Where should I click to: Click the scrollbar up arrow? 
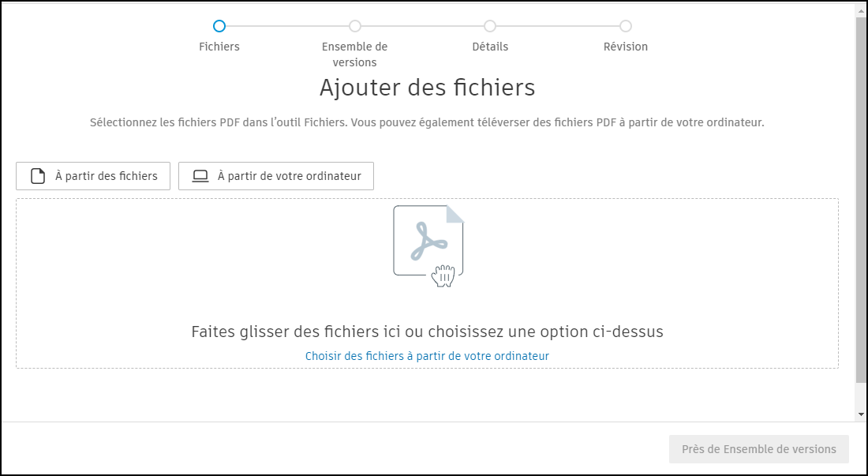click(x=861, y=9)
